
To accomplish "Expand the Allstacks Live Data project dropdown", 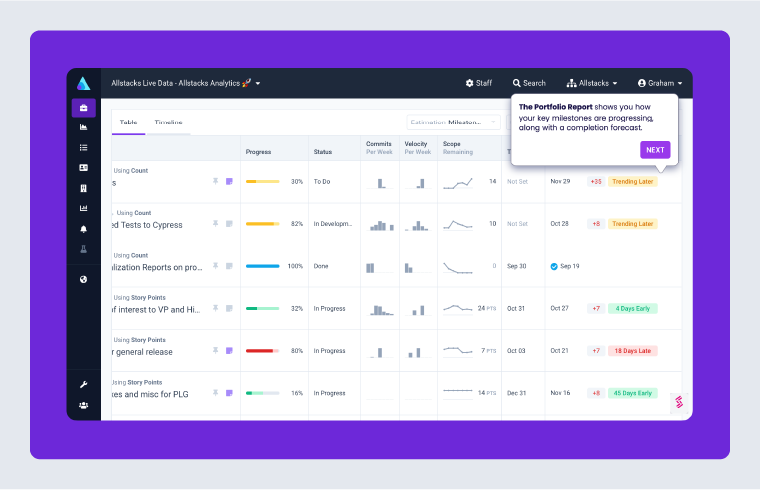I will point(186,83).
